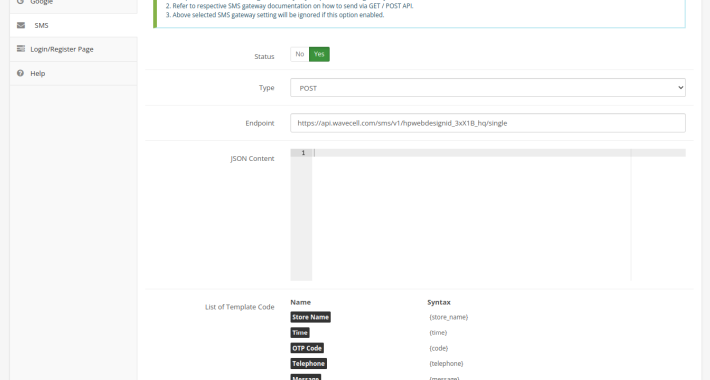710x380 pixels.
Task: Click the Status field label
Action: [x=264, y=57]
